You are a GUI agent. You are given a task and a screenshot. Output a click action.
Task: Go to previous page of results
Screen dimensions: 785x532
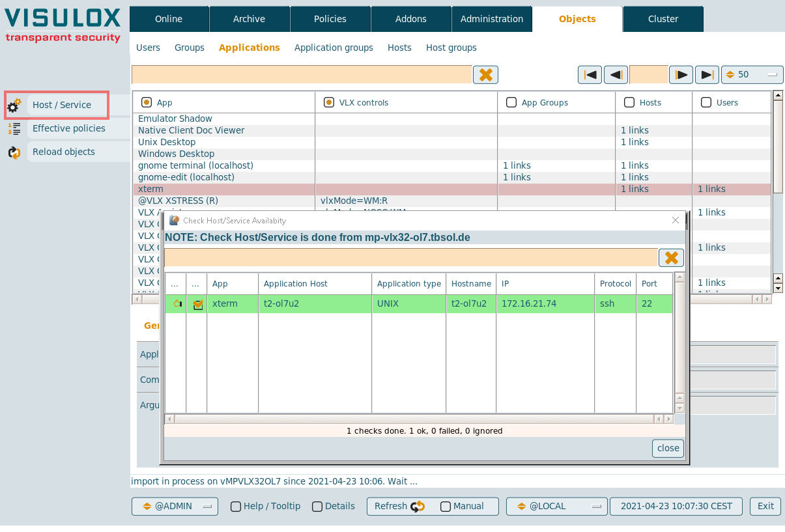616,75
